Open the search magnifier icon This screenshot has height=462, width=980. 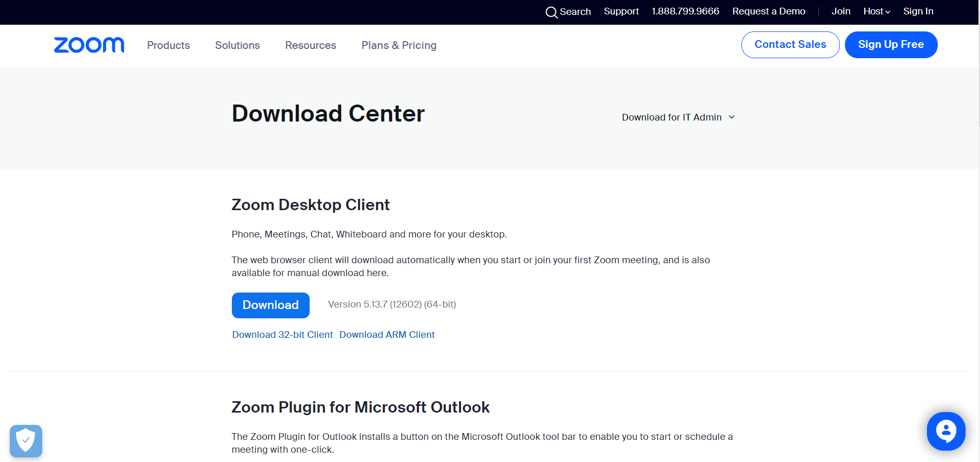click(551, 12)
